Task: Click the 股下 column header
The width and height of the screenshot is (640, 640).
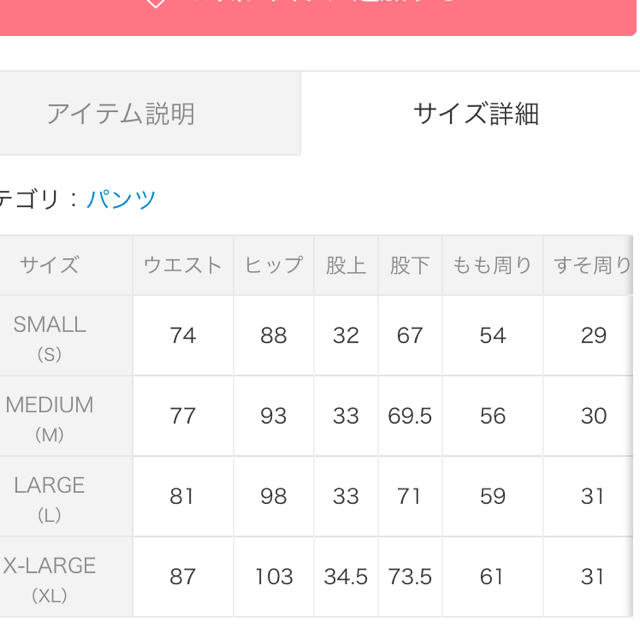Action: (410, 265)
